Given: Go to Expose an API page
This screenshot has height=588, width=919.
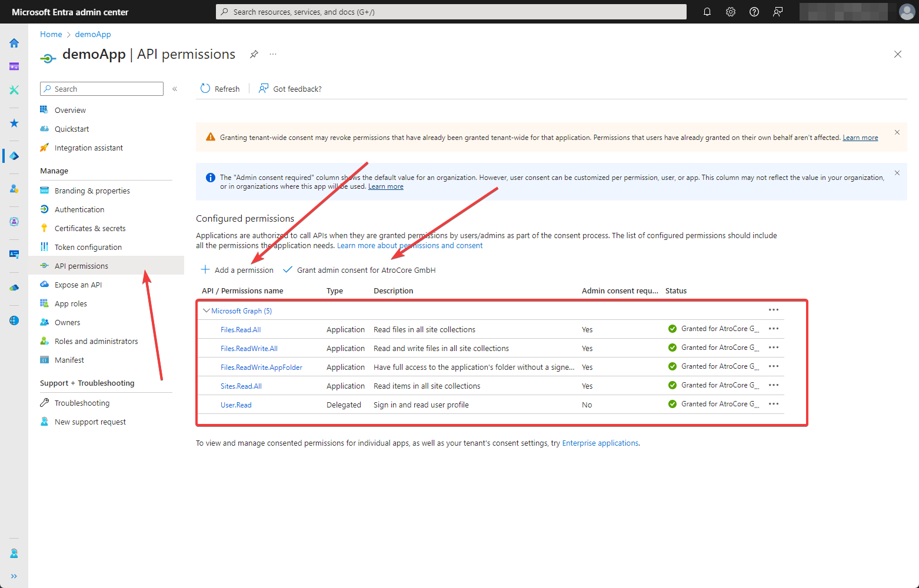Looking at the screenshot, I should 78,285.
